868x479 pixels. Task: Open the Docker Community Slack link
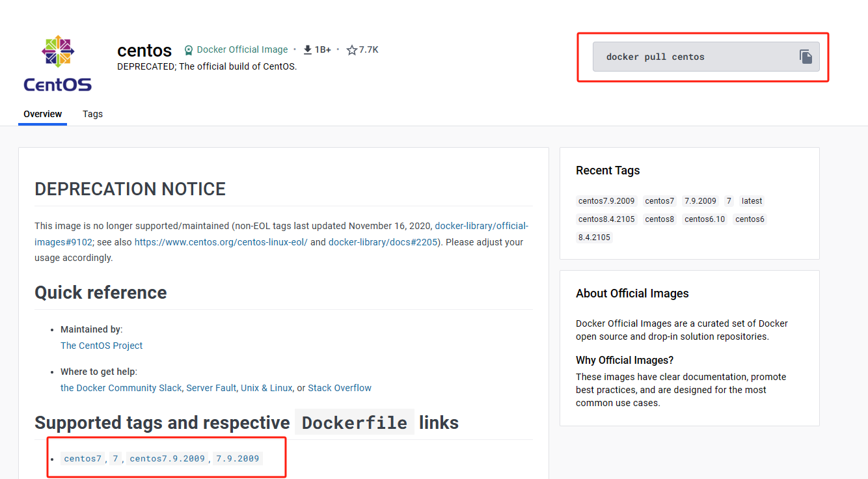point(121,388)
